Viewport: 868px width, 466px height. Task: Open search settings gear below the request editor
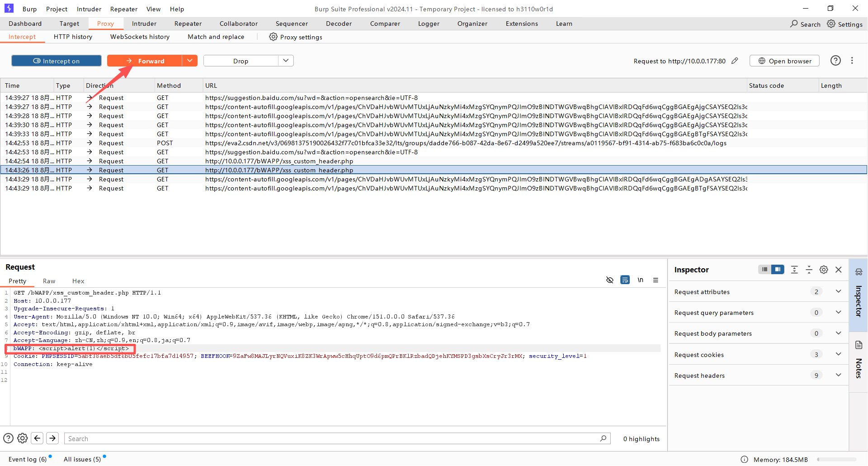23,438
